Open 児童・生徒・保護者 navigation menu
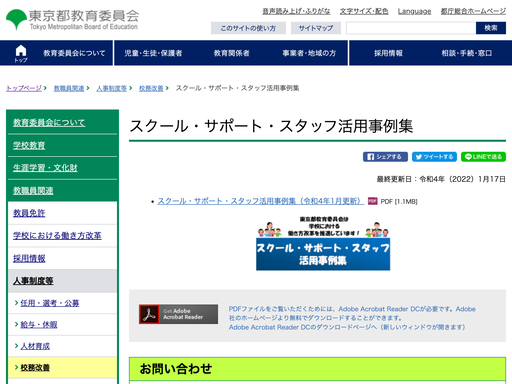 pyautogui.click(x=153, y=53)
